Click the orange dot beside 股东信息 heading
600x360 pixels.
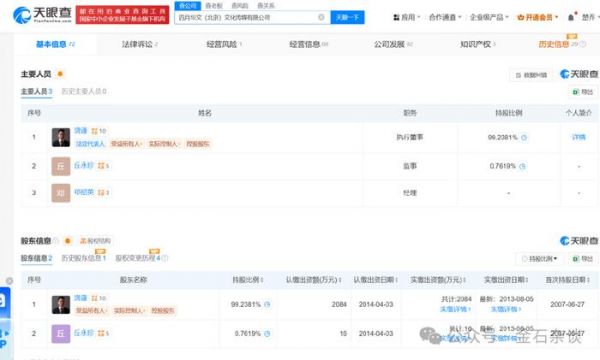68,241
